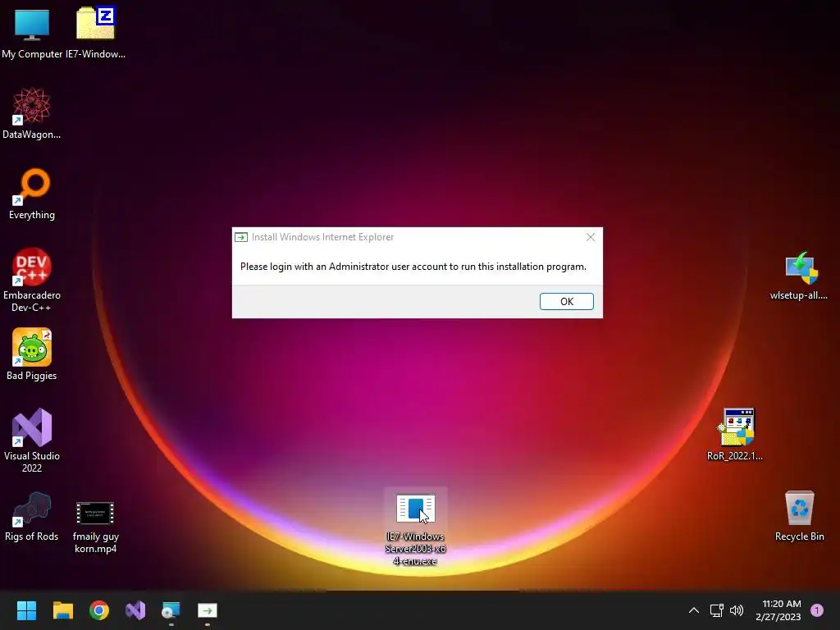The height and width of the screenshot is (630, 840).
Task: Select the Rigs of Rods shortcut
Action: click(32, 517)
